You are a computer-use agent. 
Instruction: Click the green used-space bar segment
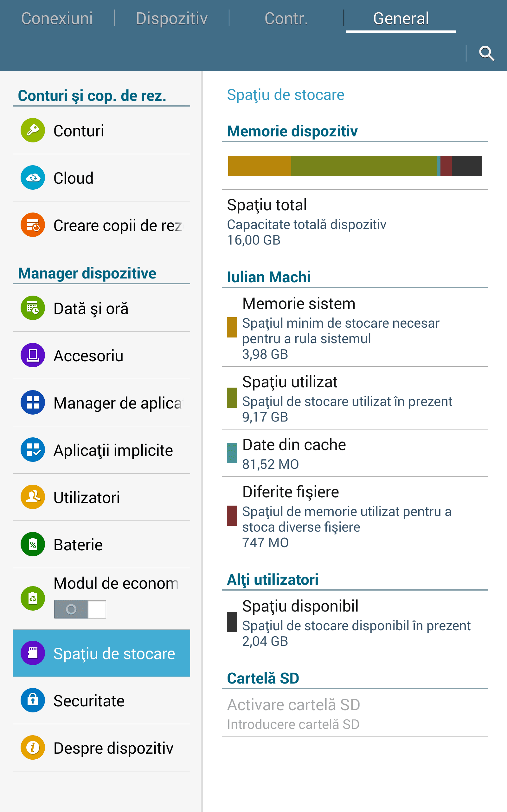click(x=364, y=166)
